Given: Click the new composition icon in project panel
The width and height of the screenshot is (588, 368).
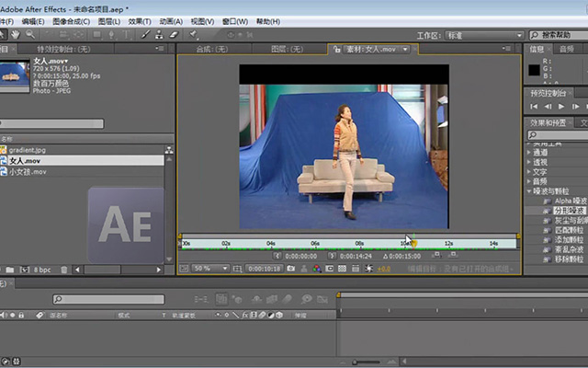Looking at the screenshot, I should [x=25, y=270].
